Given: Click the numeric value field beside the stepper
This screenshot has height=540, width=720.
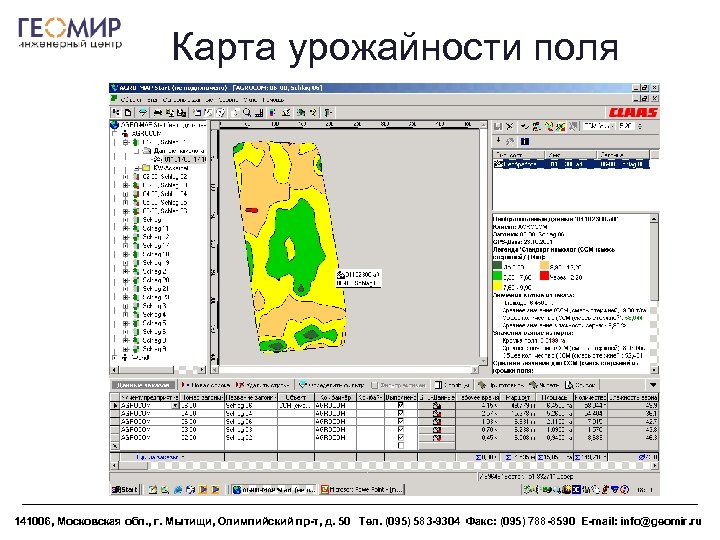Looking at the screenshot, I should pyautogui.click(x=627, y=126).
